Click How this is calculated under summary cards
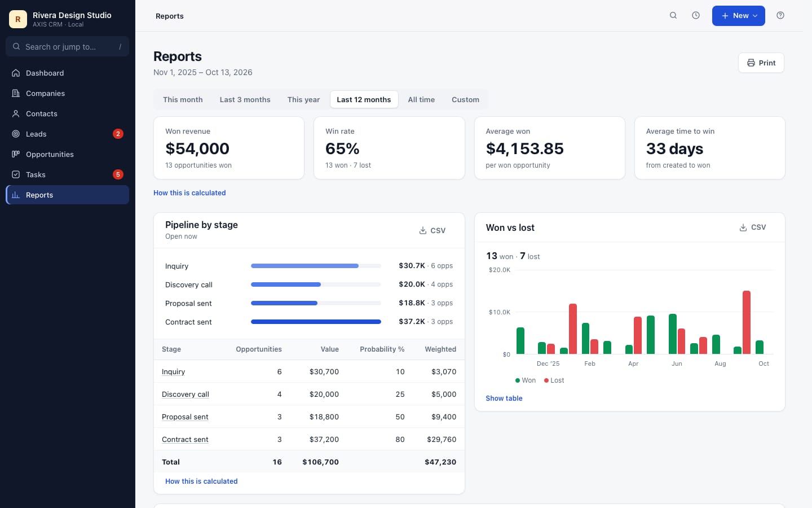 click(x=189, y=193)
